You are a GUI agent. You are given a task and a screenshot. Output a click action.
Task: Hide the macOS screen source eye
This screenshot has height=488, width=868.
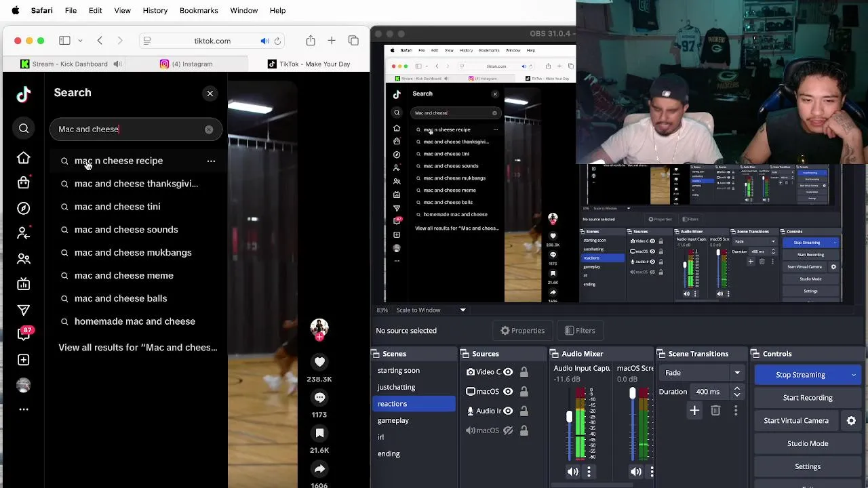pyautogui.click(x=508, y=391)
